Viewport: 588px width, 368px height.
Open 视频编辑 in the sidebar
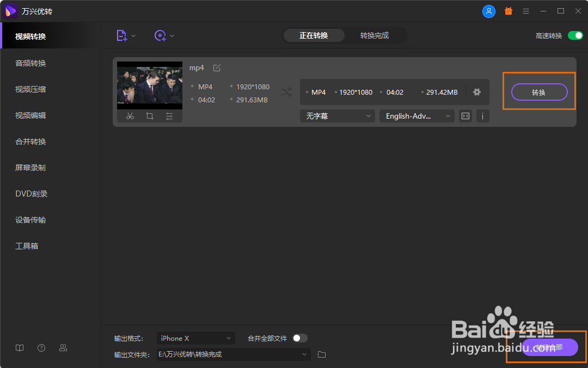[x=30, y=115]
